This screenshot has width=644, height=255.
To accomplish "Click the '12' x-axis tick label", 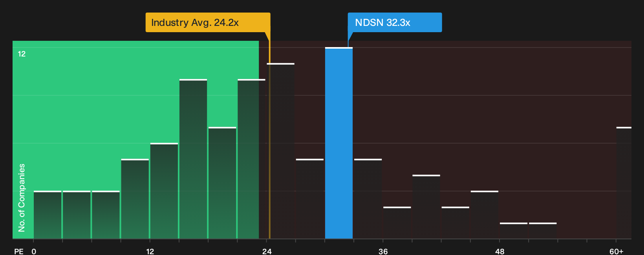I will point(150,251).
